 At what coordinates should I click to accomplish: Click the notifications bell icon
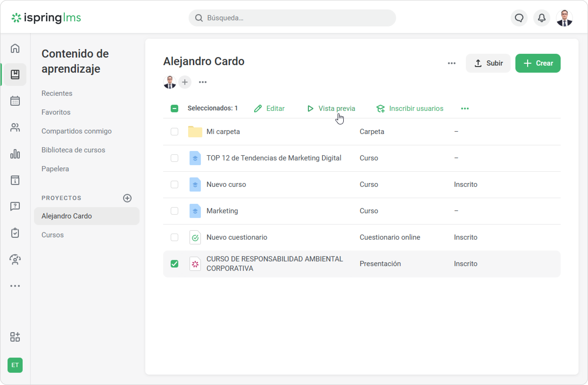click(x=542, y=18)
